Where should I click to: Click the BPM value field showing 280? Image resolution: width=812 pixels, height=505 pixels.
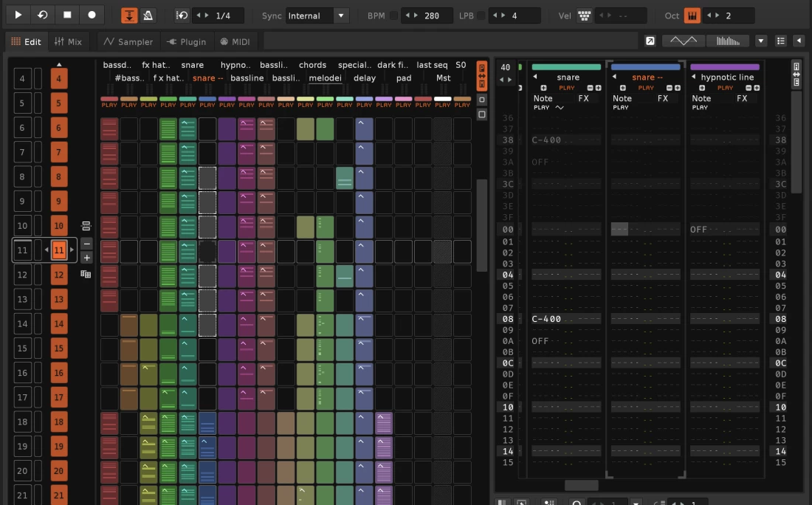(x=432, y=16)
